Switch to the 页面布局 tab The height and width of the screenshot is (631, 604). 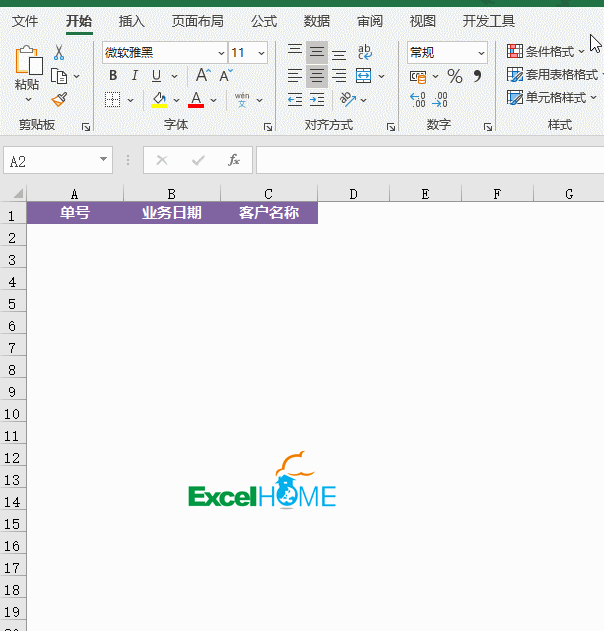coord(198,21)
